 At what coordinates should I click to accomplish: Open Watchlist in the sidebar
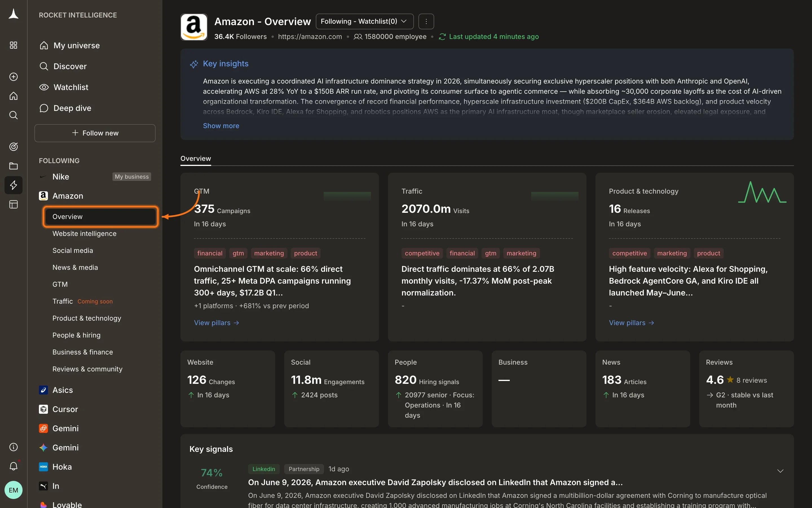click(x=71, y=87)
